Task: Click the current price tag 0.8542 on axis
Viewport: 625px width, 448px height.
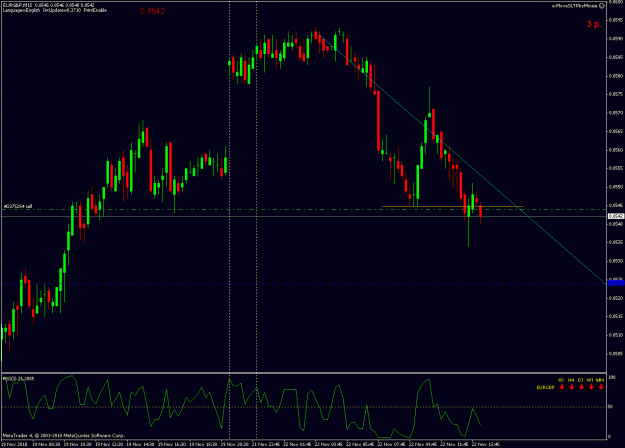Action: [616, 216]
